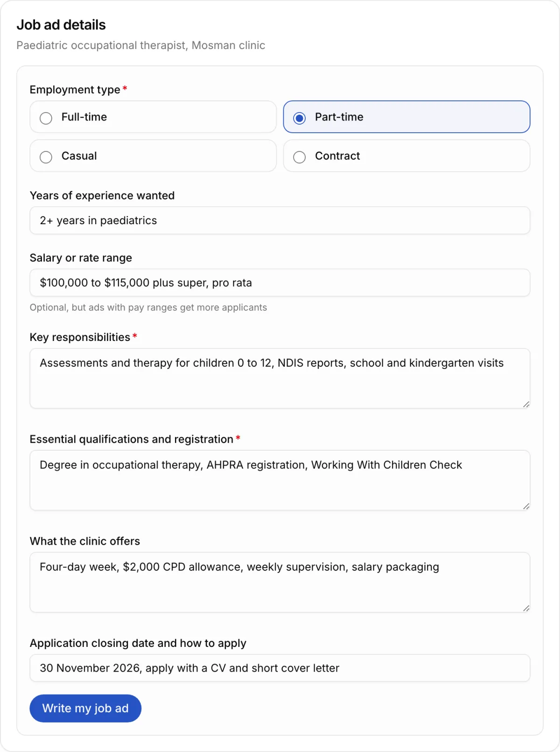Viewport: 560px width, 752px height.
Task: Choose Casual employment type
Action: point(153,156)
